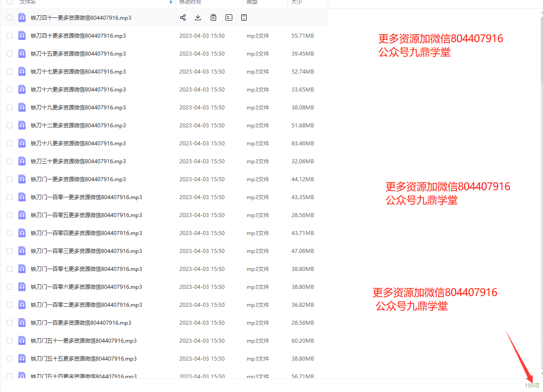
Task: Open the file 铁刀三十更多资源微信804407916.mp3
Action: (78, 161)
